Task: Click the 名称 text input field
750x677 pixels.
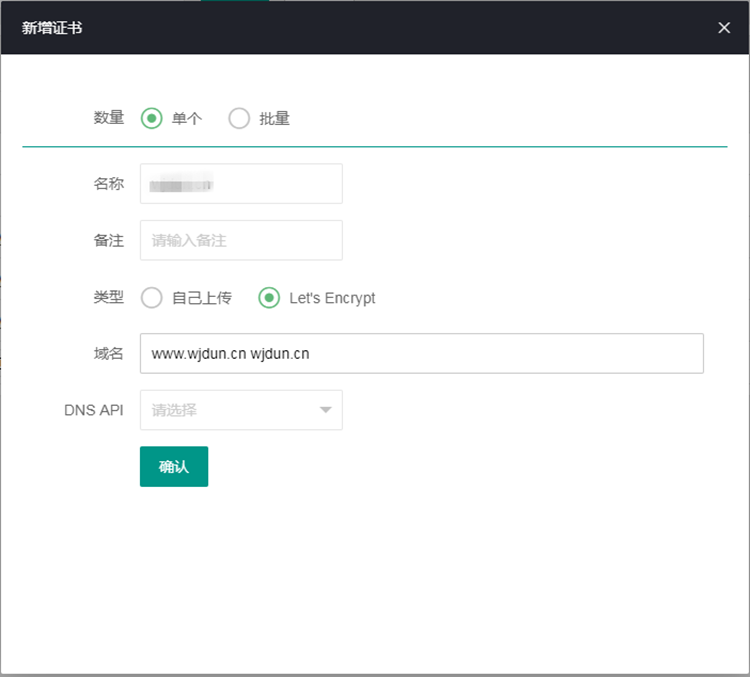Action: [241, 184]
